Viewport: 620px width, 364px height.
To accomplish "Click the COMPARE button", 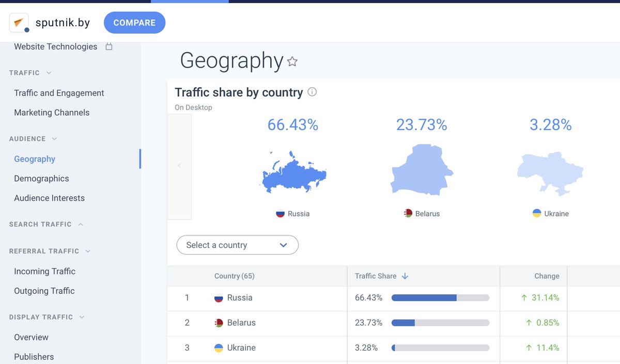I will pyautogui.click(x=134, y=23).
